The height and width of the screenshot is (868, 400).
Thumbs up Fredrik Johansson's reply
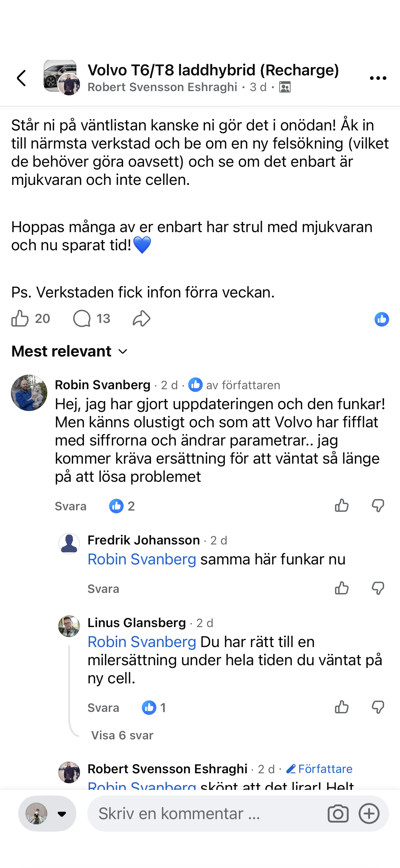[x=342, y=588]
